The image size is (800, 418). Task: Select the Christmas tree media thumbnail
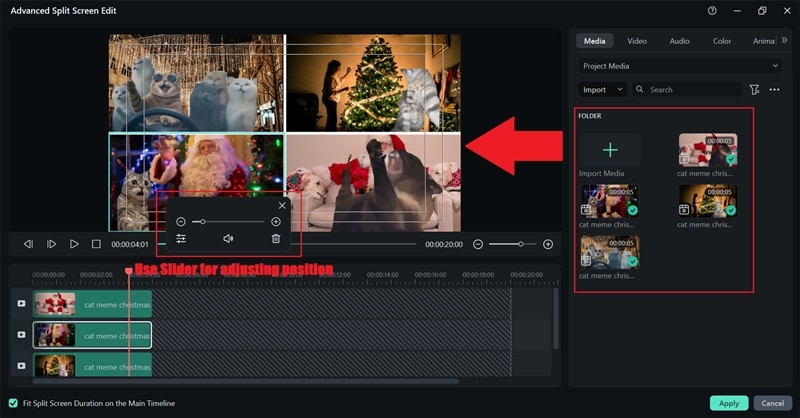click(x=708, y=201)
